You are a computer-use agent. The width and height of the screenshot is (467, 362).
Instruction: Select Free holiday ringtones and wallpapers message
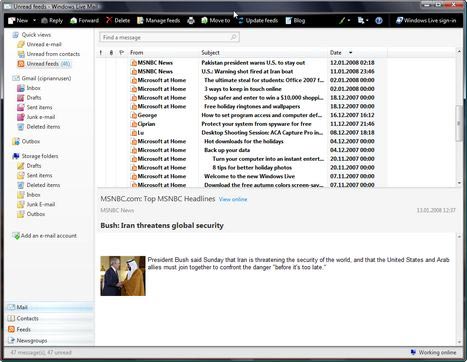point(253,106)
